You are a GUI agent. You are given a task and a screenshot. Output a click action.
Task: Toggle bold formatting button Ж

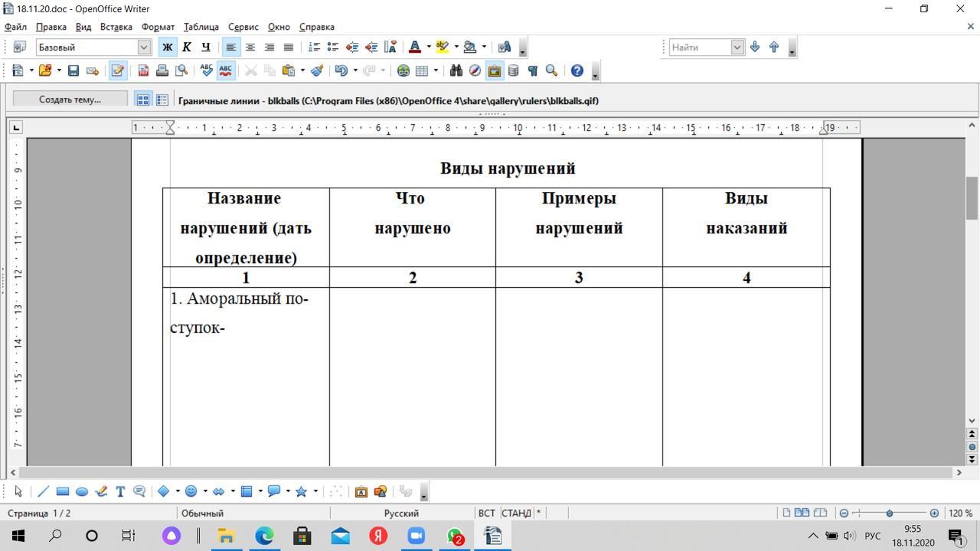tap(167, 47)
